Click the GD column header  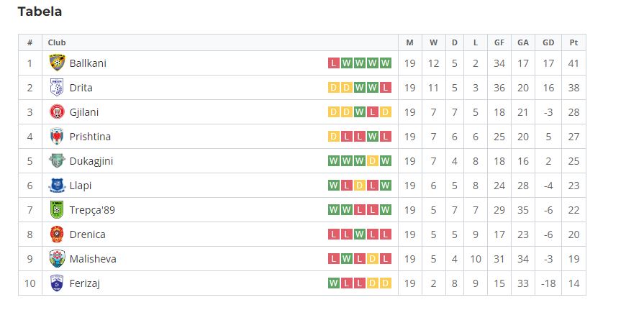coord(548,42)
